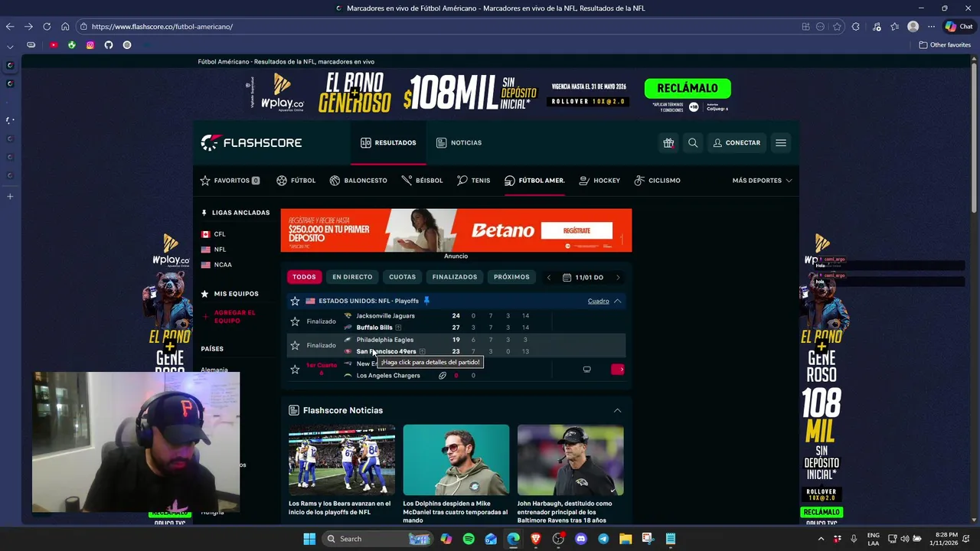
Task: Select the Baloncesto sport tab
Action: pos(358,181)
